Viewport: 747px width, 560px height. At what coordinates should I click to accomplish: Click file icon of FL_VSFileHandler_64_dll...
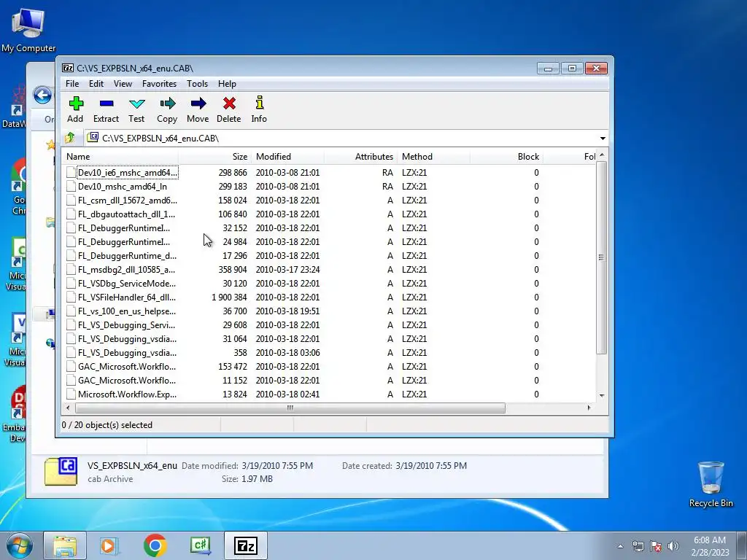71,297
